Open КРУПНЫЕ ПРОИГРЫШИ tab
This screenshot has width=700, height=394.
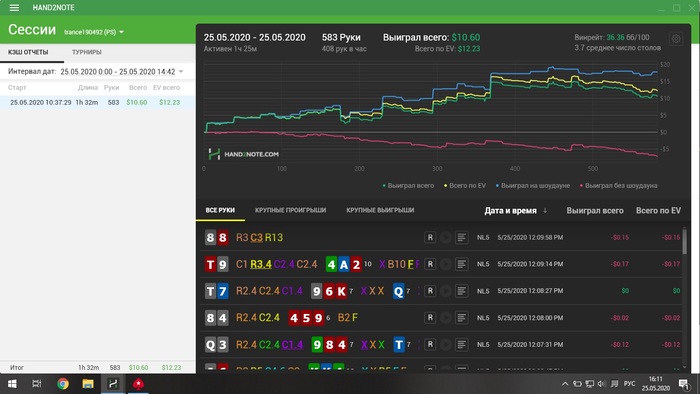tap(291, 210)
